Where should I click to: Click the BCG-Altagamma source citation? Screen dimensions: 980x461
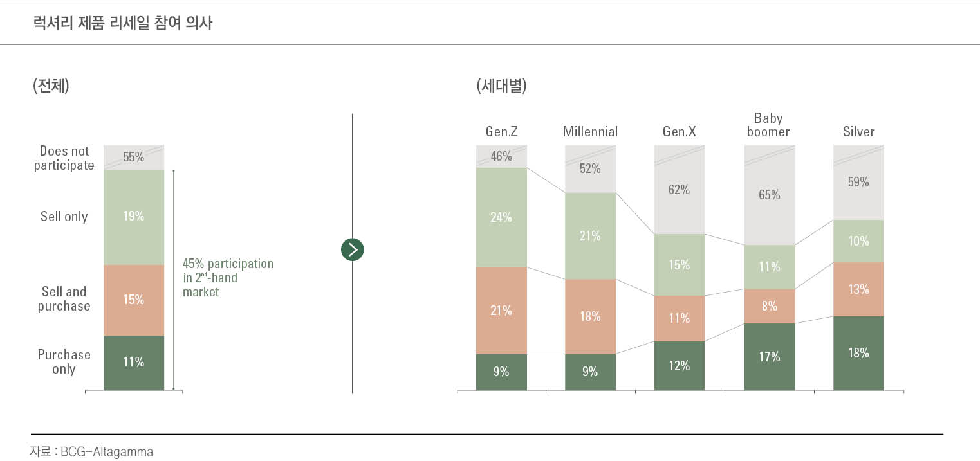92,452
